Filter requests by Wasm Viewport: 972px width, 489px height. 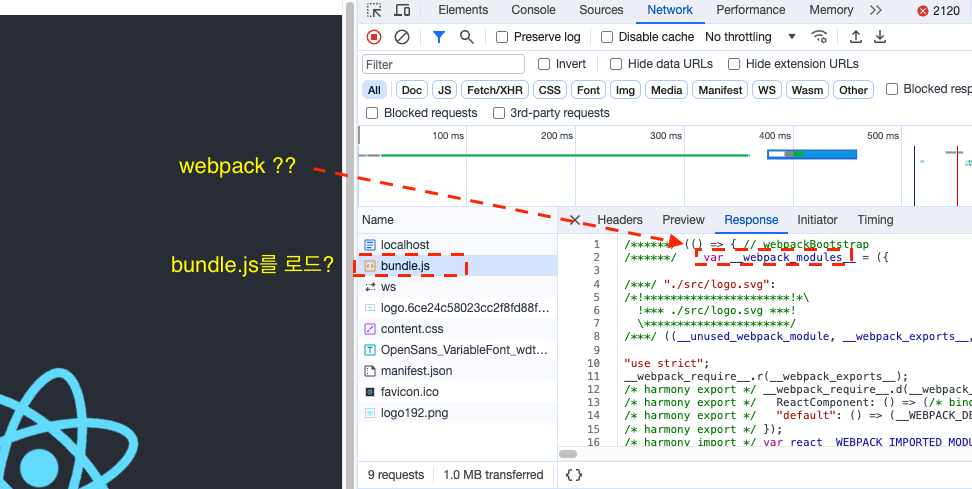(808, 90)
